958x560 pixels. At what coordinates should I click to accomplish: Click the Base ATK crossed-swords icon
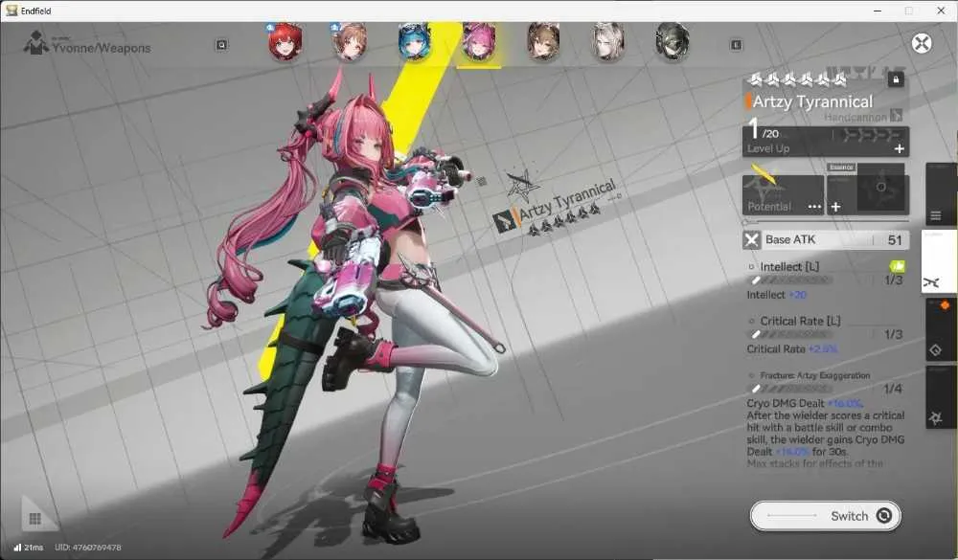[751, 240]
